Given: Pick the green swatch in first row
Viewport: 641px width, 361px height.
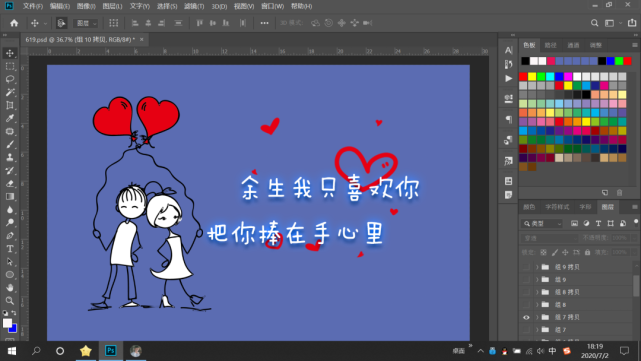Looking at the screenshot, I should 541,76.
